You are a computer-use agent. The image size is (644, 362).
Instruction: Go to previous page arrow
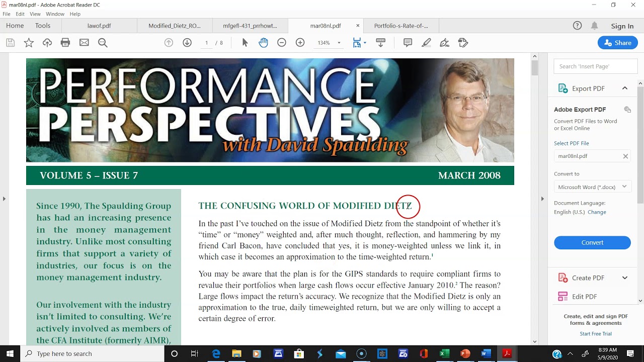click(169, 43)
